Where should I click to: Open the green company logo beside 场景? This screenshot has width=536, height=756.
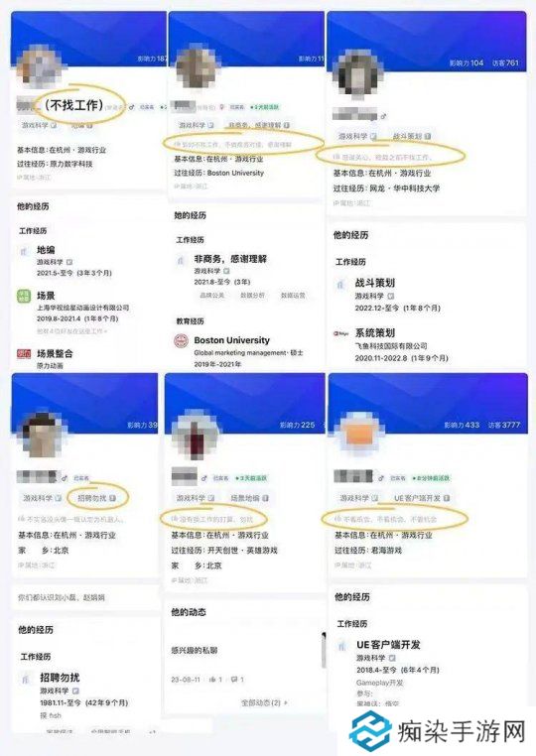(x=24, y=296)
